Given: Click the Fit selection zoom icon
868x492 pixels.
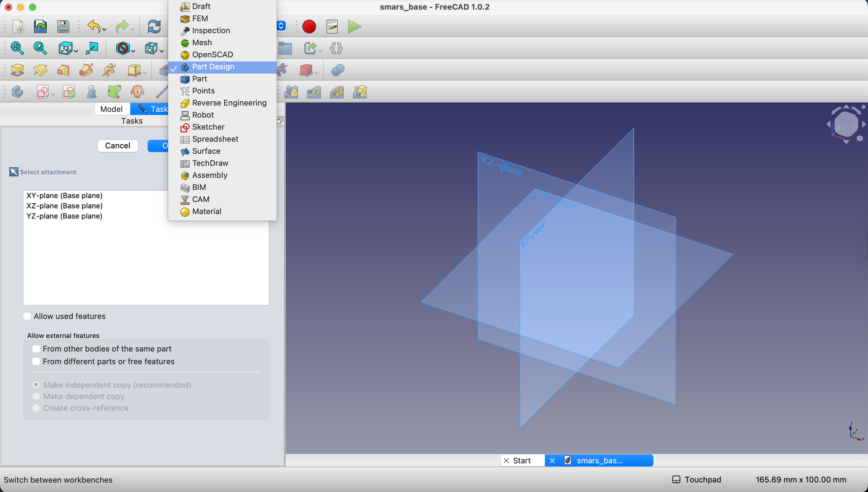Looking at the screenshot, I should tap(40, 48).
